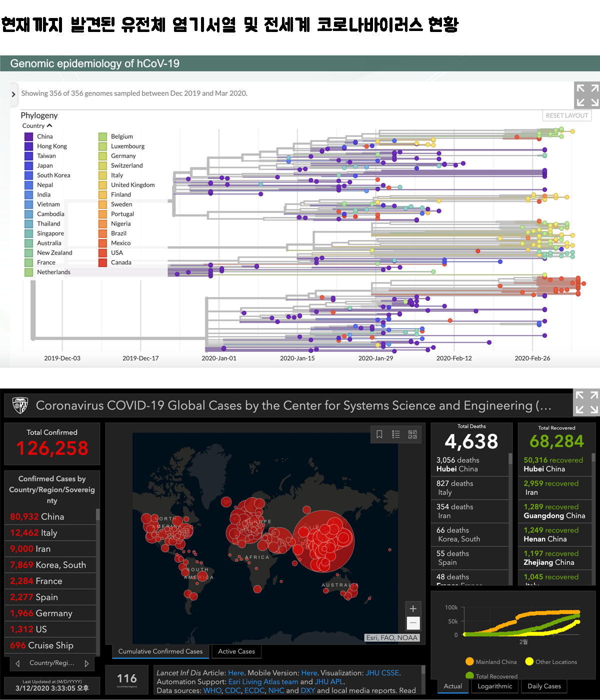Select Cruise Ship row in confirmed list
600x700 pixels.
point(50,645)
